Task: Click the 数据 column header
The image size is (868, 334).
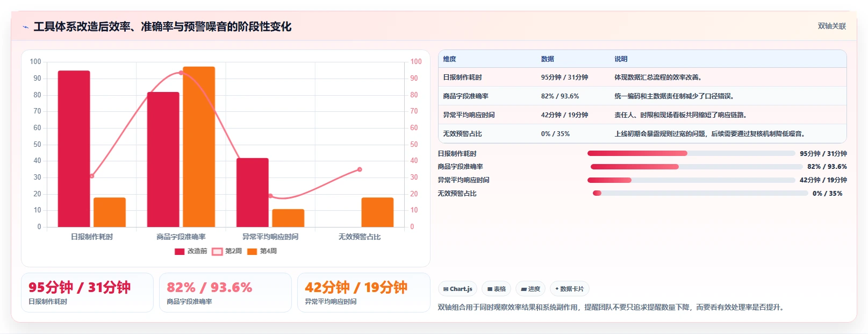Action: [x=548, y=59]
